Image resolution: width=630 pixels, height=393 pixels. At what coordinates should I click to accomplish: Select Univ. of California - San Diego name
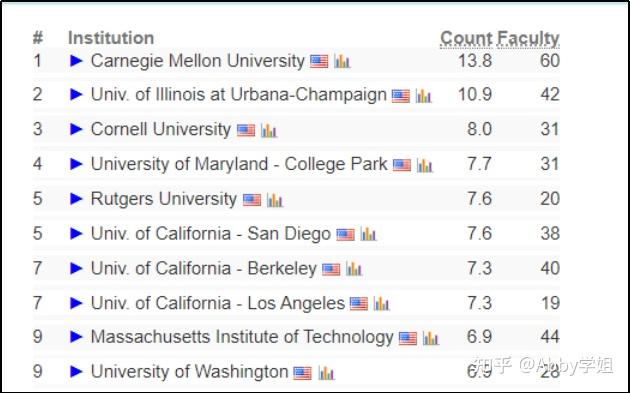(x=211, y=233)
